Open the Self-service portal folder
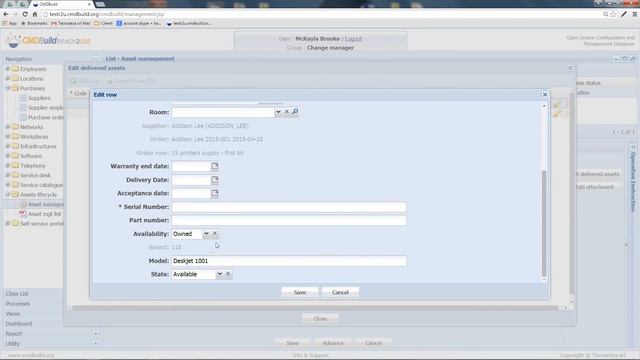Viewport: 640px width, 360px height. [x=42, y=224]
